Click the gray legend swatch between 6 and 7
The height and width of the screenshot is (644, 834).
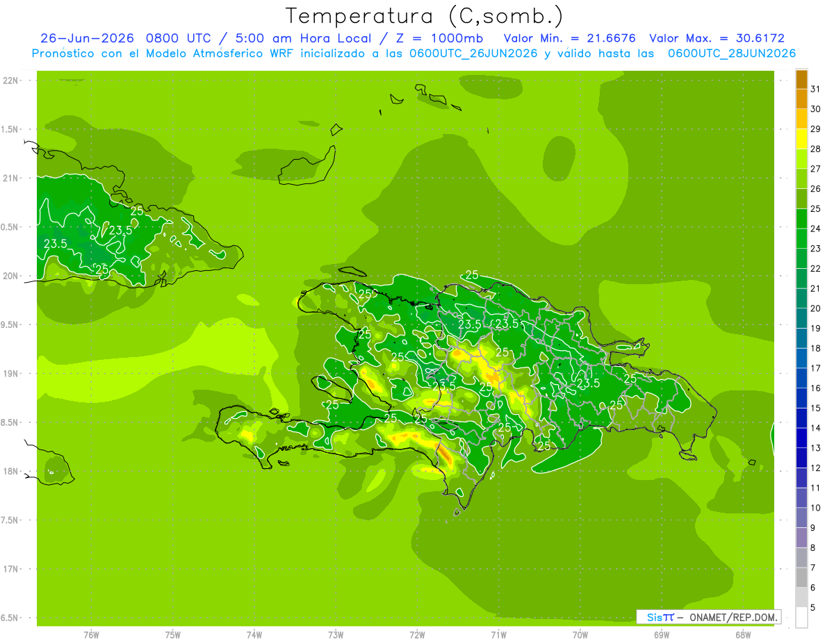point(801,578)
